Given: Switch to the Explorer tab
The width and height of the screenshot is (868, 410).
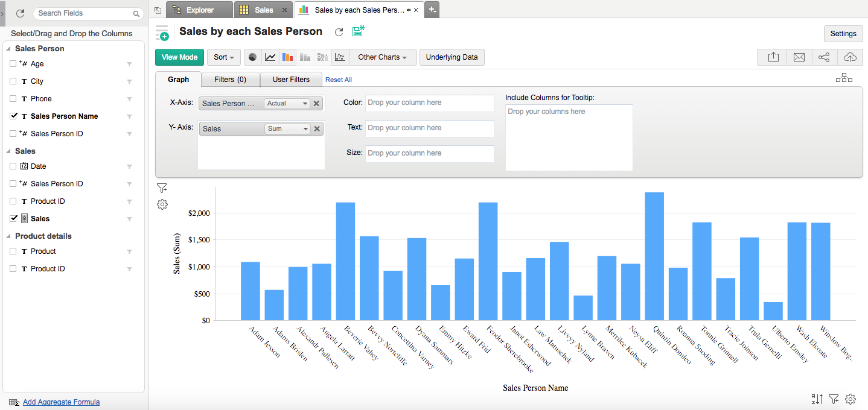Looking at the screenshot, I should click(199, 10).
